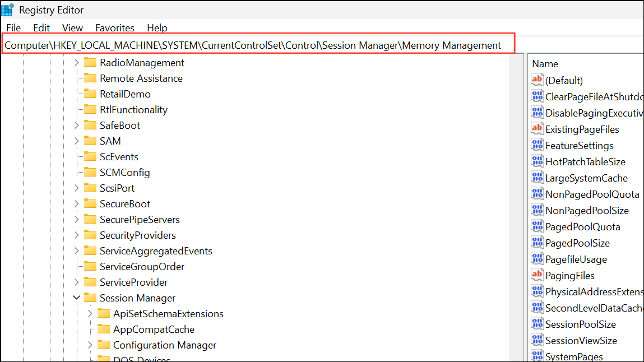Click the DWORD icon next to FeatureSettings
Image resolution: width=644 pixels, height=362 pixels.
point(537,145)
